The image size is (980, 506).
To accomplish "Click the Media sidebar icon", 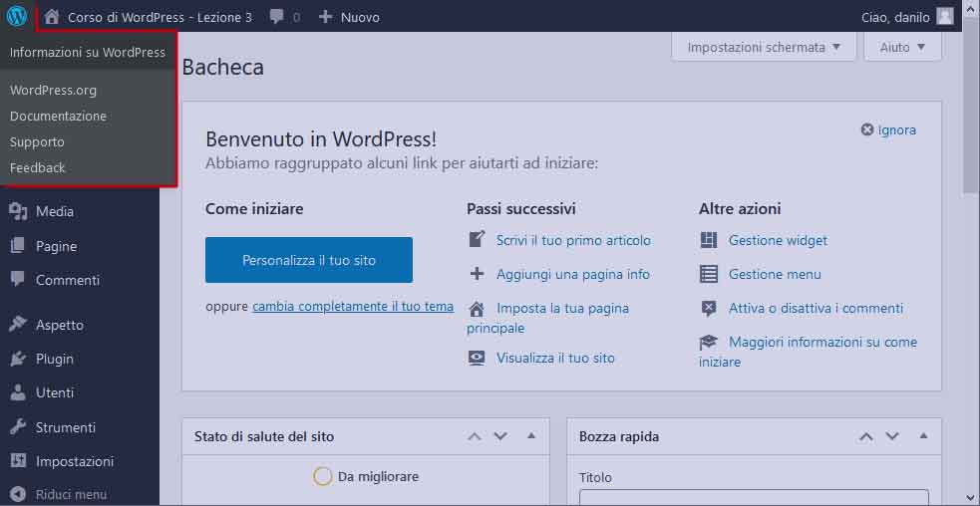I will click(19, 212).
